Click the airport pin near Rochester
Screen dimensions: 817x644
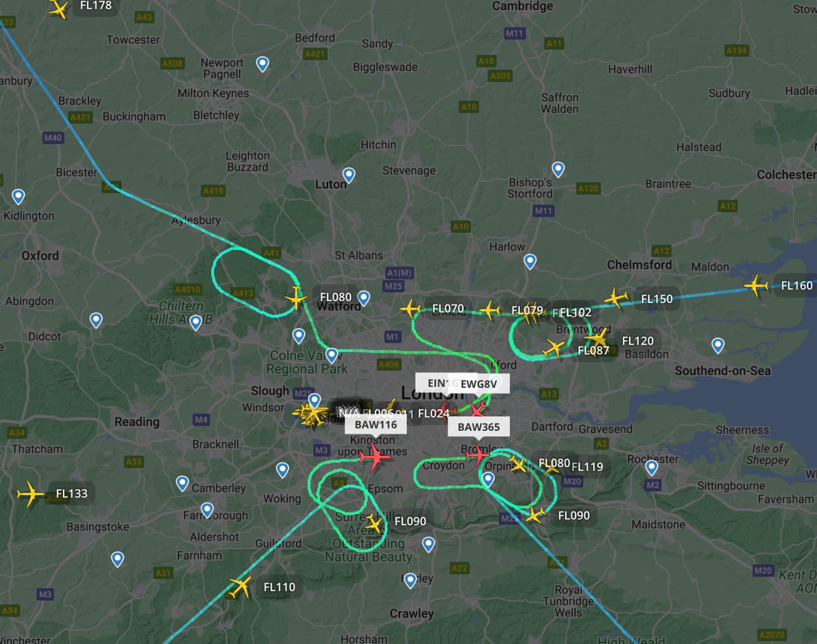[652, 468]
